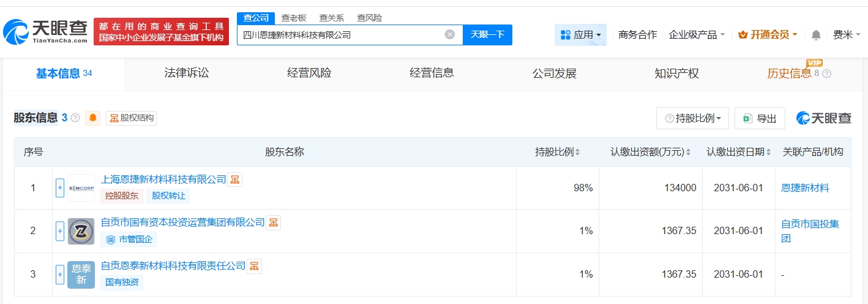868x304 pixels.
Task: Click the 市管国企 tag
Action: pos(129,240)
